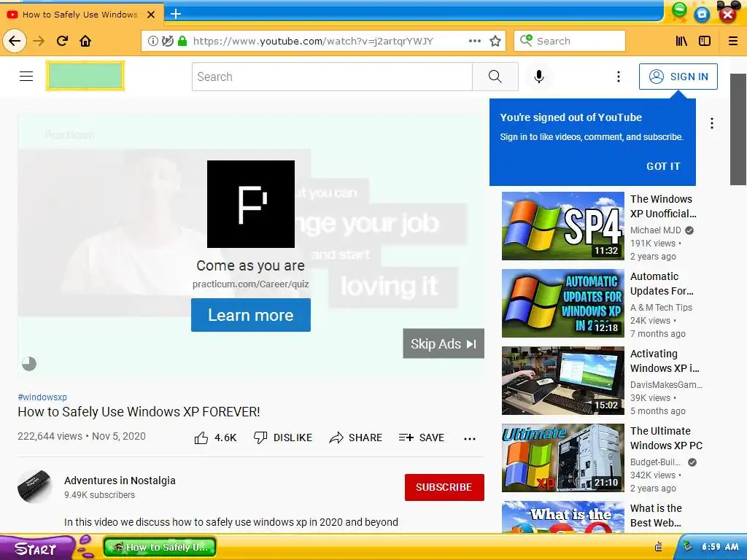
Task: Click the tracking protection shield icon
Action: (167, 41)
